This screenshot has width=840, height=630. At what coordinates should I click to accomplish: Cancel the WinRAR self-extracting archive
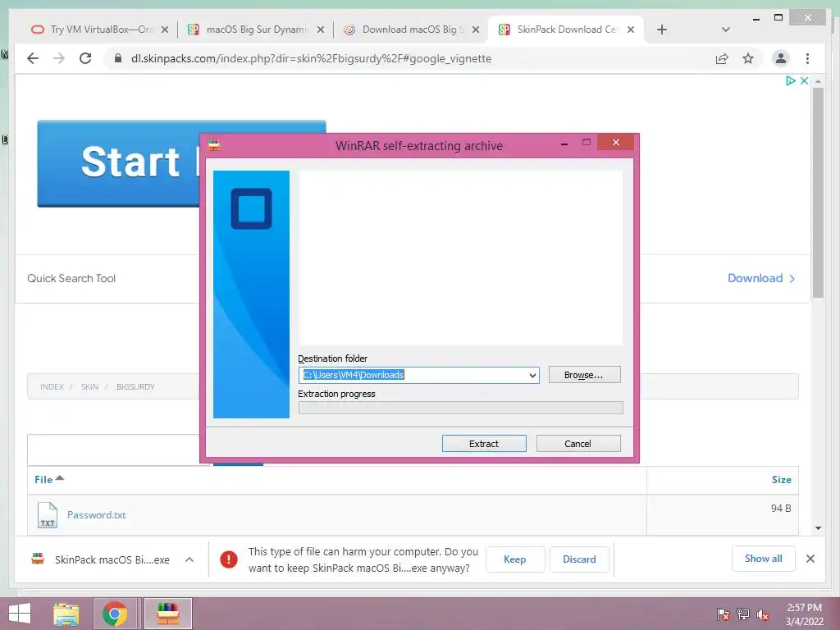(x=578, y=444)
